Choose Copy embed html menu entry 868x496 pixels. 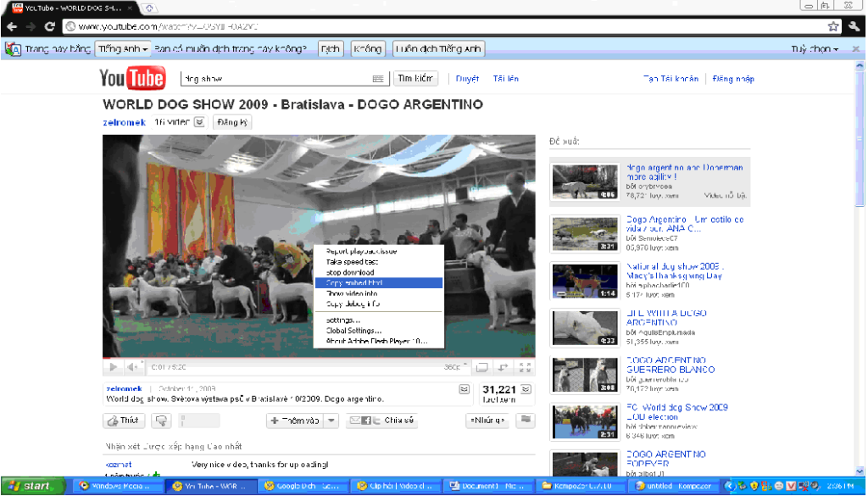click(x=379, y=283)
